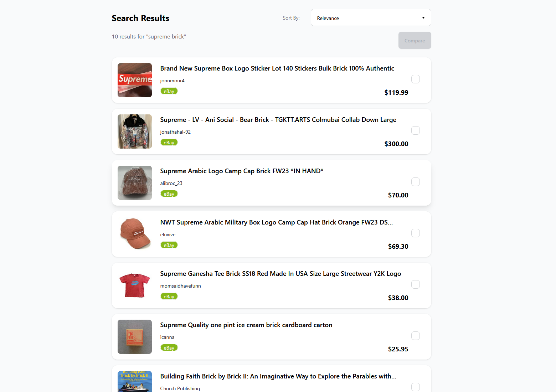Click the eBay tag under eluxive

click(169, 245)
